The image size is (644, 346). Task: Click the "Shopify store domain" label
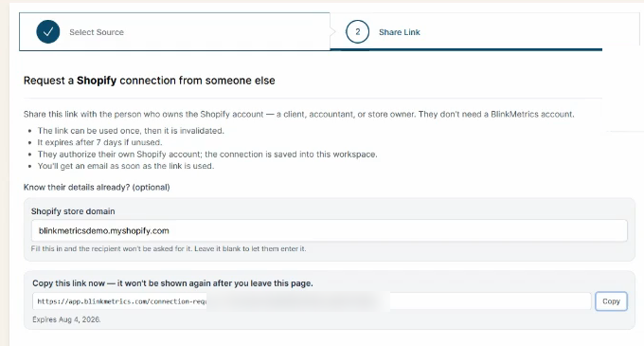pos(73,211)
